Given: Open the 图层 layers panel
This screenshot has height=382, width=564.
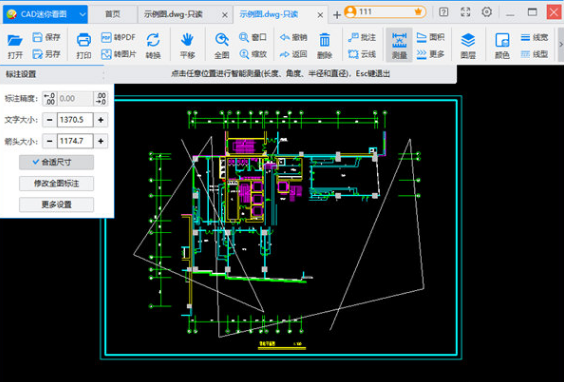Looking at the screenshot, I should point(468,46).
